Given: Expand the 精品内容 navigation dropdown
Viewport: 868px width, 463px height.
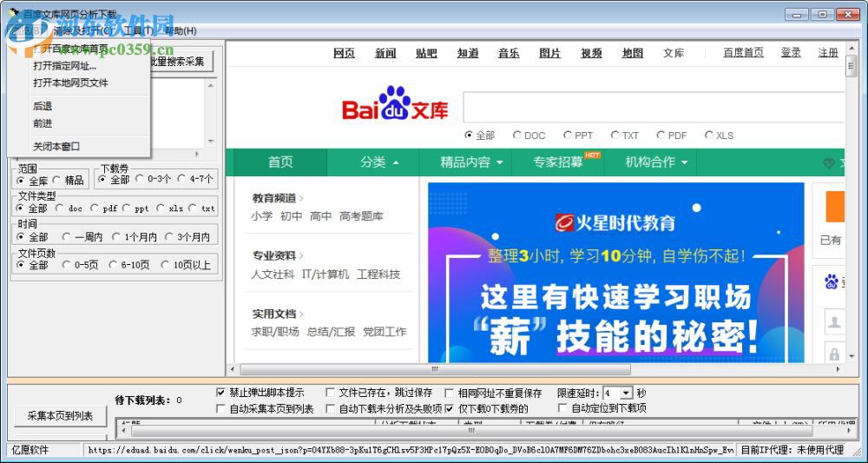Looking at the screenshot, I should pyautogui.click(x=471, y=162).
